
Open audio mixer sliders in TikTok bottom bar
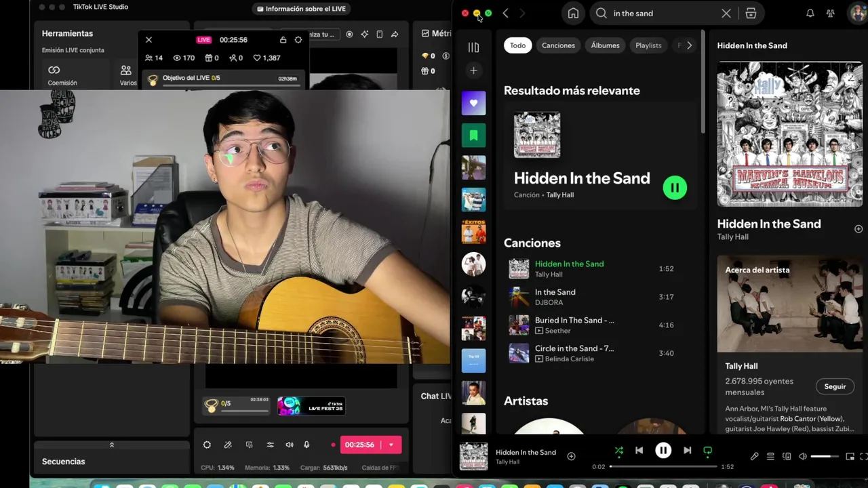270,445
